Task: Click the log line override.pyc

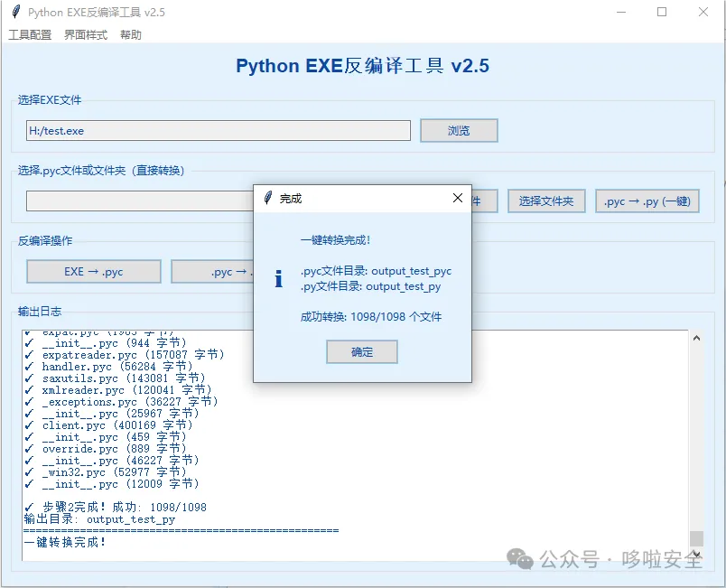Action: click(105, 449)
